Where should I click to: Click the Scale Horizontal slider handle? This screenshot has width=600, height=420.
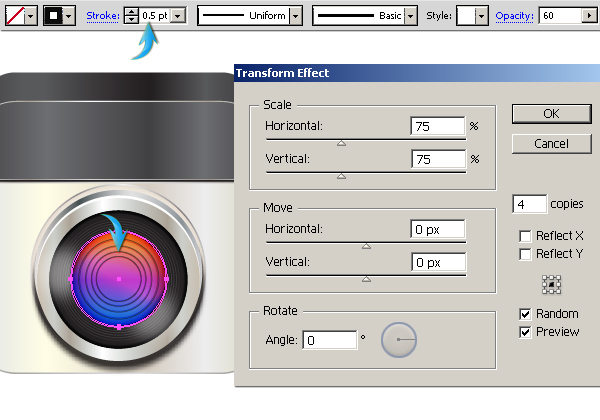coord(341,143)
